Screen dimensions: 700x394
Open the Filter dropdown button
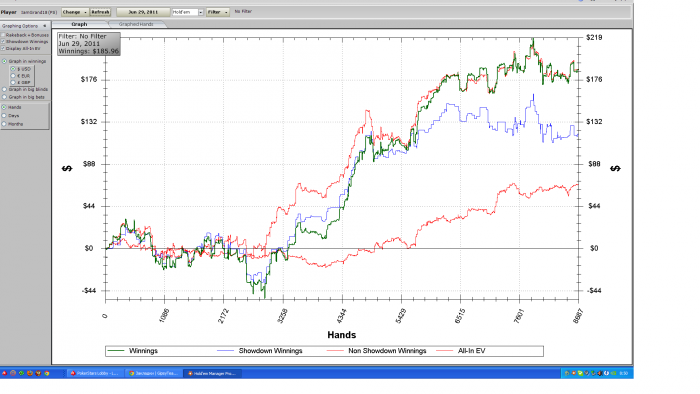pyautogui.click(x=218, y=12)
